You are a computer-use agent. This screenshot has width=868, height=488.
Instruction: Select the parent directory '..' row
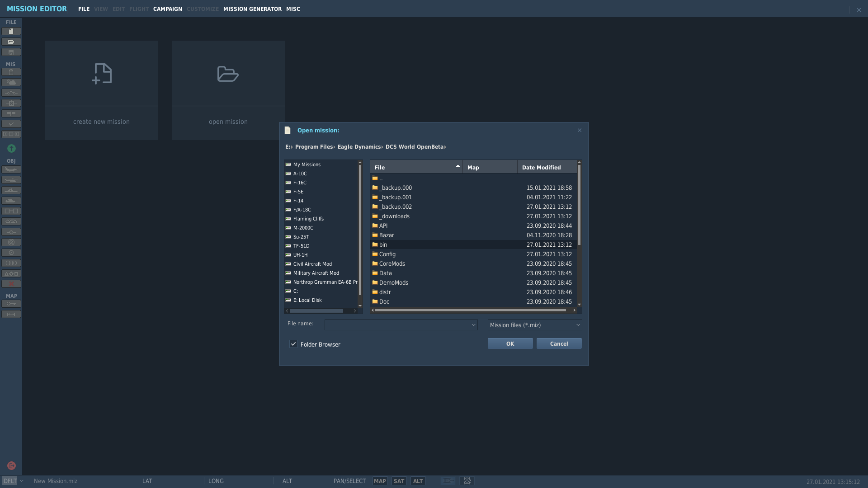click(473, 178)
